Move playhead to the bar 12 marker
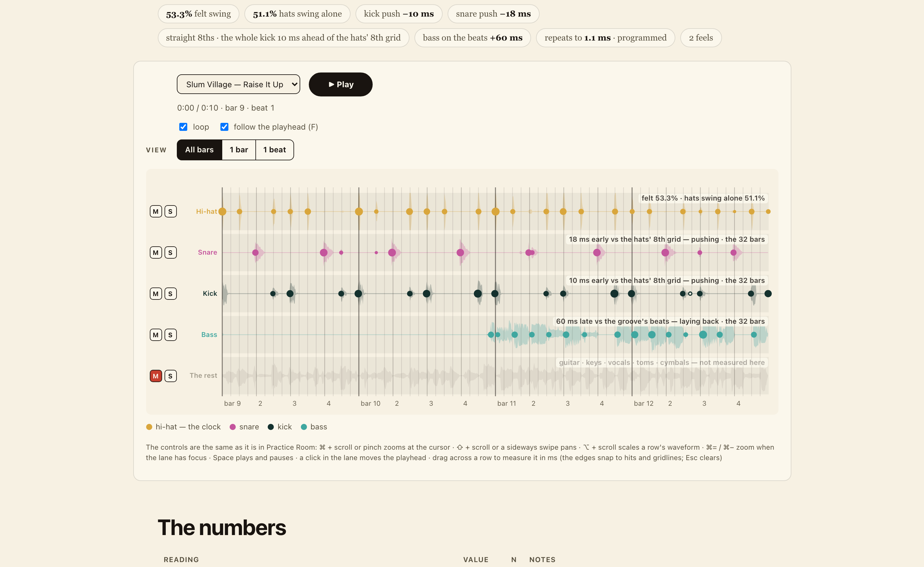The width and height of the screenshot is (924, 567). (643, 403)
